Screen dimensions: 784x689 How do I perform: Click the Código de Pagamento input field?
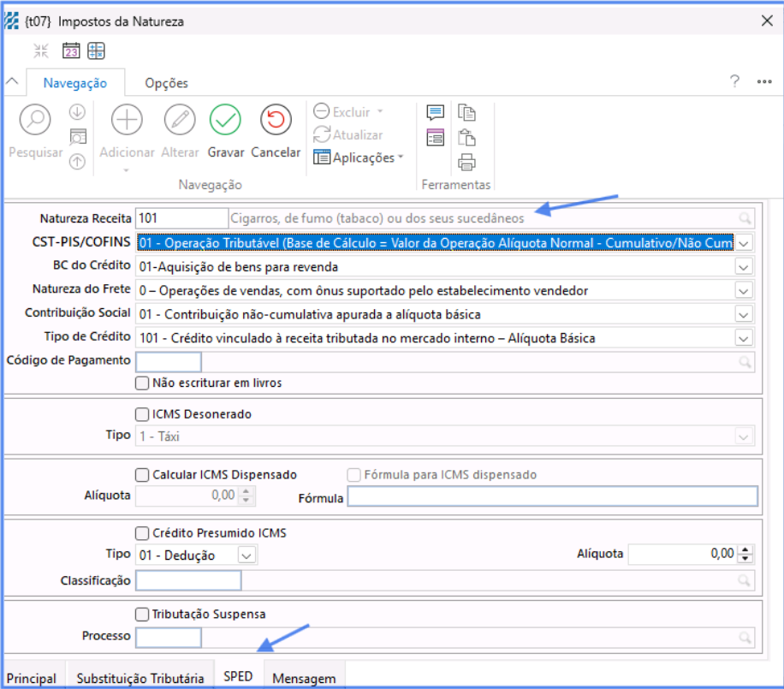169,361
